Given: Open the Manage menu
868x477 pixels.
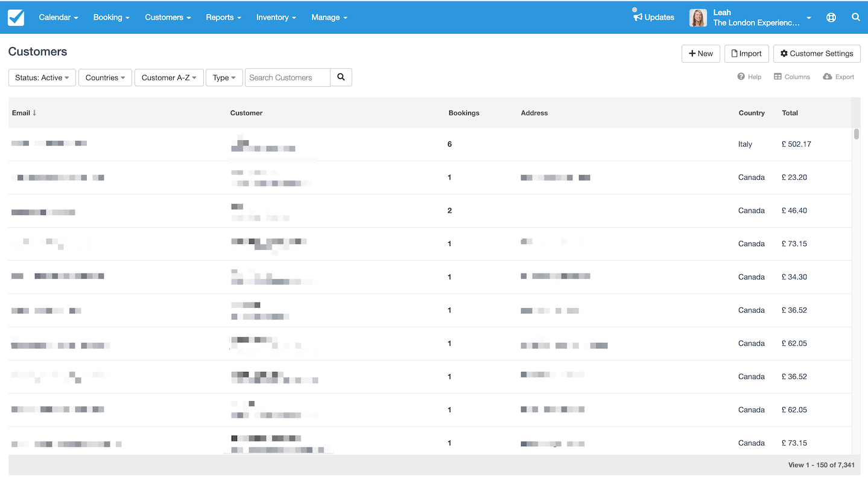Looking at the screenshot, I should pyautogui.click(x=329, y=18).
